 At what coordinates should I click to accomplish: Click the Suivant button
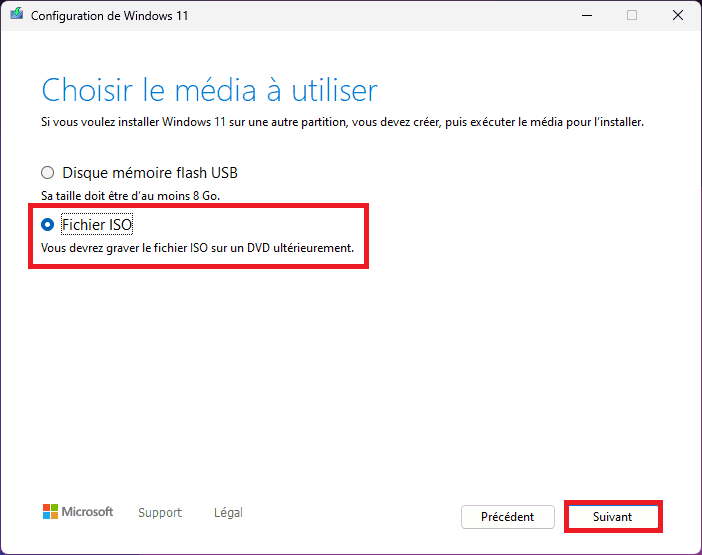pos(612,517)
